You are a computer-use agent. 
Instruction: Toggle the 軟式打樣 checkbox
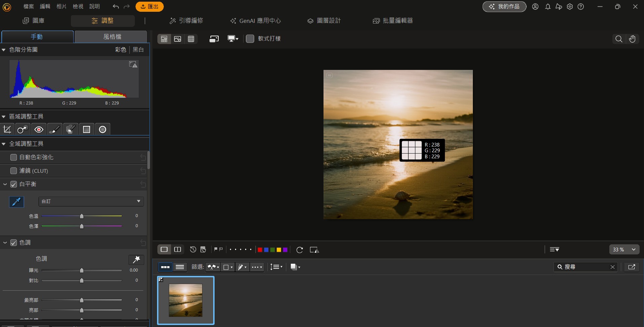[x=250, y=39]
